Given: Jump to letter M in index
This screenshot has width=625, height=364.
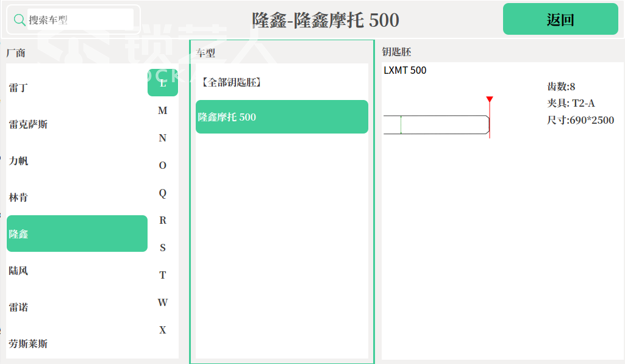Looking at the screenshot, I should click(x=163, y=110).
